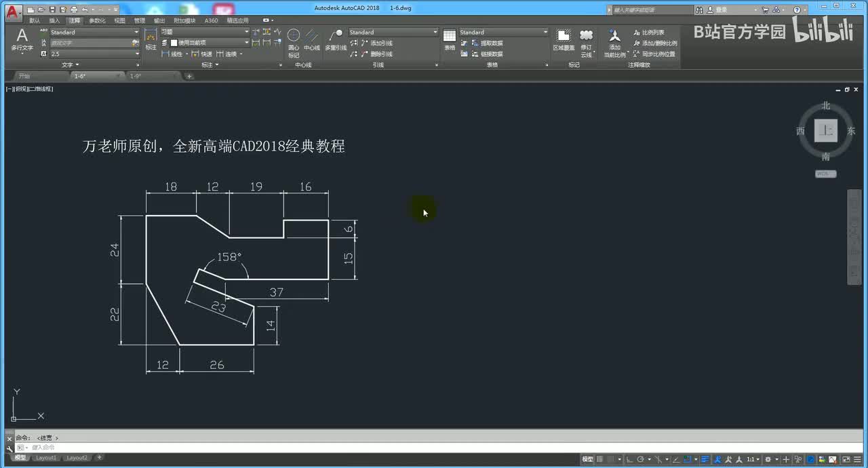Click the Continue dimension (连续) tool
Screen dimensions: 868x468
pyautogui.click(x=227, y=54)
